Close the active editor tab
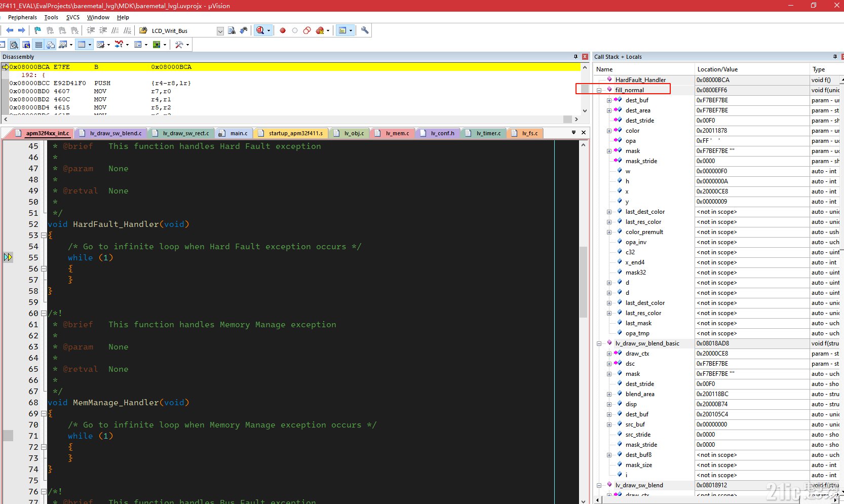This screenshot has width=844, height=504. pos(584,133)
